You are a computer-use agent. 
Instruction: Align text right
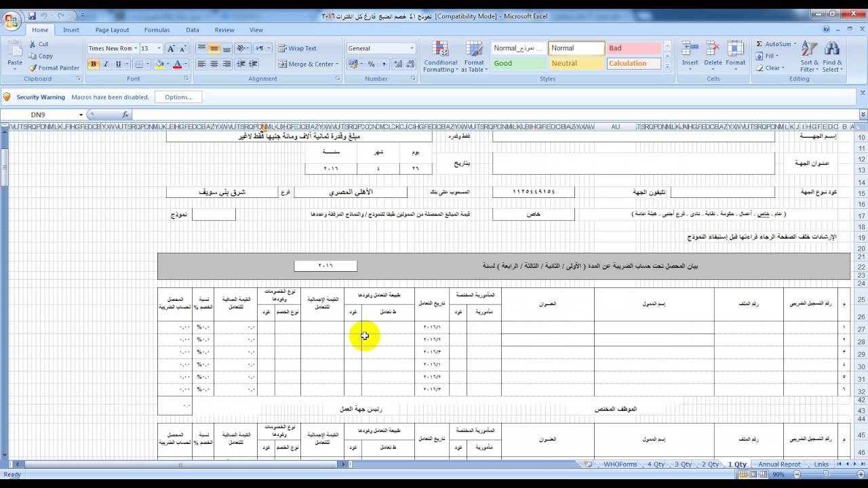click(x=227, y=64)
